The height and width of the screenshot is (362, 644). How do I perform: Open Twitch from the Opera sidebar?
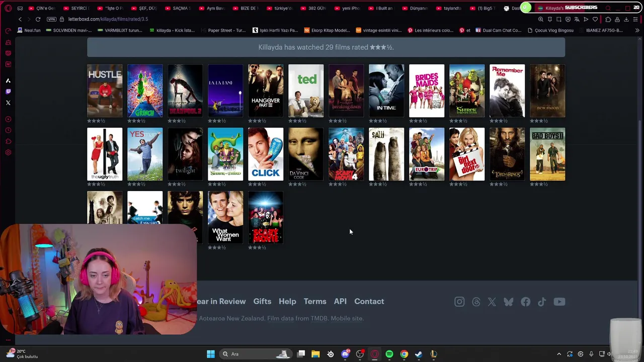(8, 92)
